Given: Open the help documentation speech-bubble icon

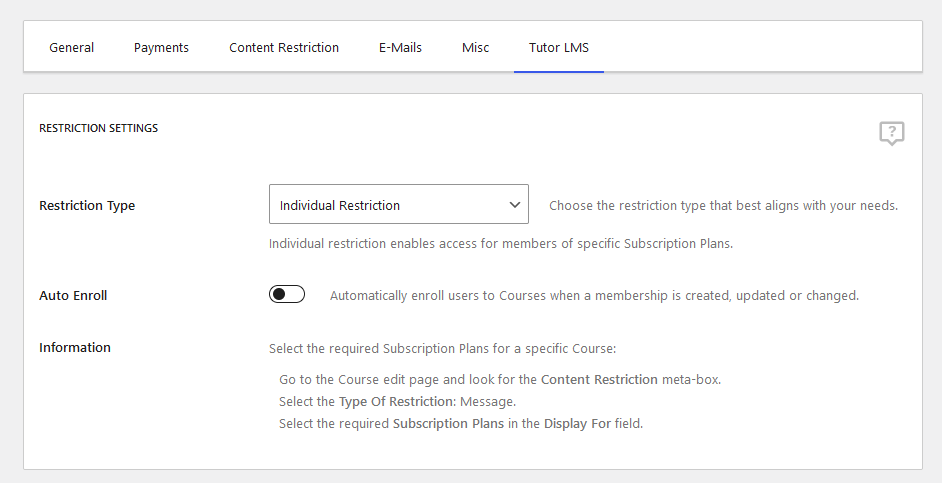Looking at the screenshot, I should (892, 133).
